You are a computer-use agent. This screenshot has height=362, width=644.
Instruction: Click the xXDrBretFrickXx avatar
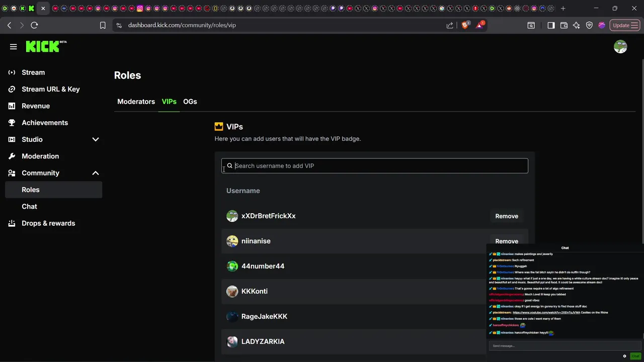coord(232,216)
